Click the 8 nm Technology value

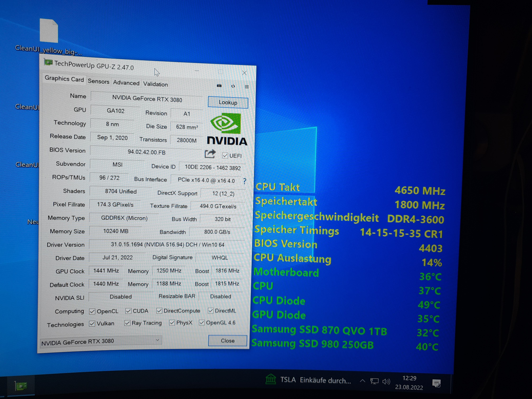coord(112,124)
